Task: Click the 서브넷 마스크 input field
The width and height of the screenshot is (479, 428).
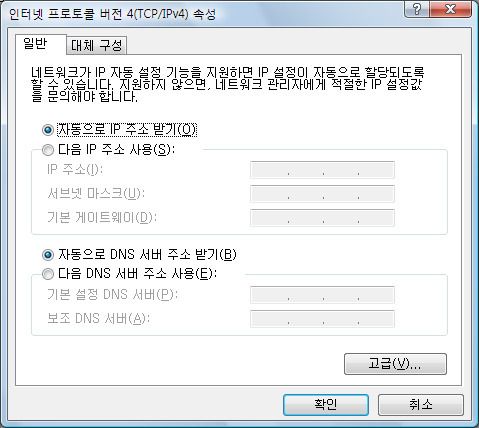Action: click(322, 194)
